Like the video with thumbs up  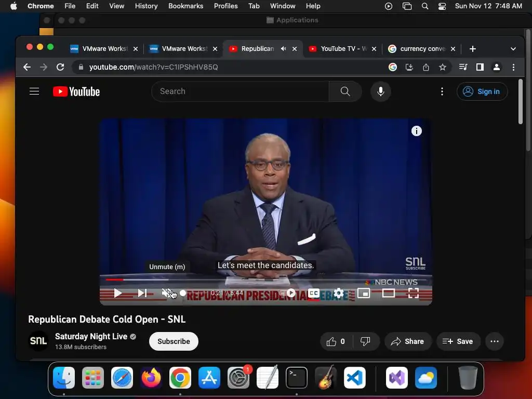[x=336, y=341]
